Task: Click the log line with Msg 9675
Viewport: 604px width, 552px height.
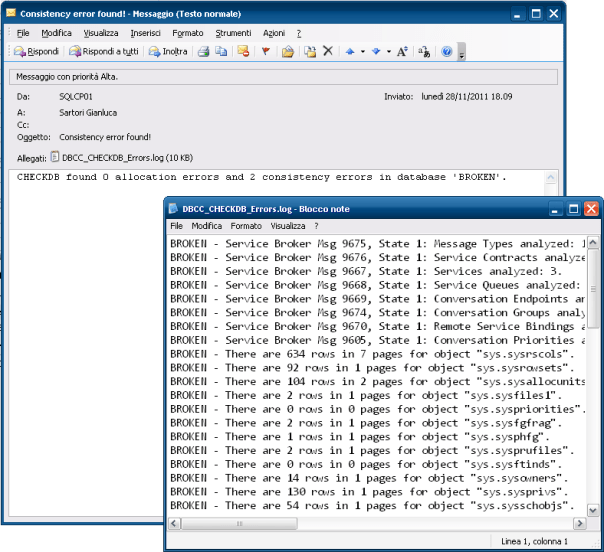Action: pyautogui.click(x=378, y=244)
